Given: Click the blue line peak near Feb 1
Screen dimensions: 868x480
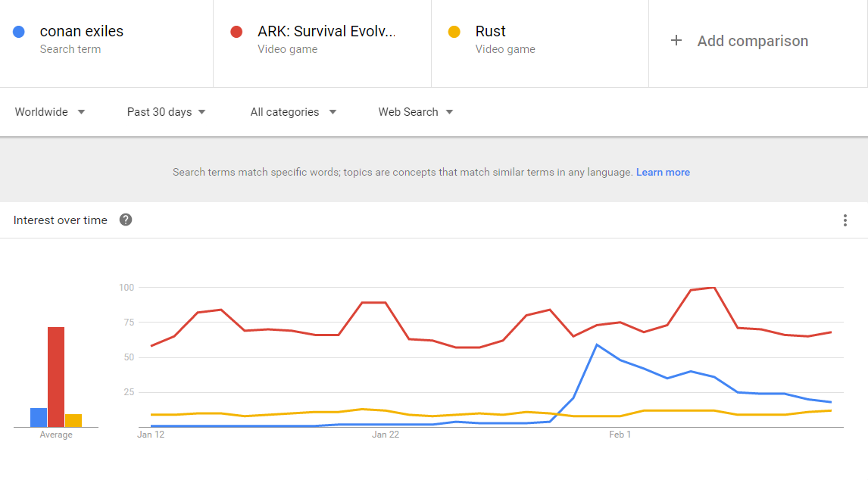Looking at the screenshot, I should point(597,345).
